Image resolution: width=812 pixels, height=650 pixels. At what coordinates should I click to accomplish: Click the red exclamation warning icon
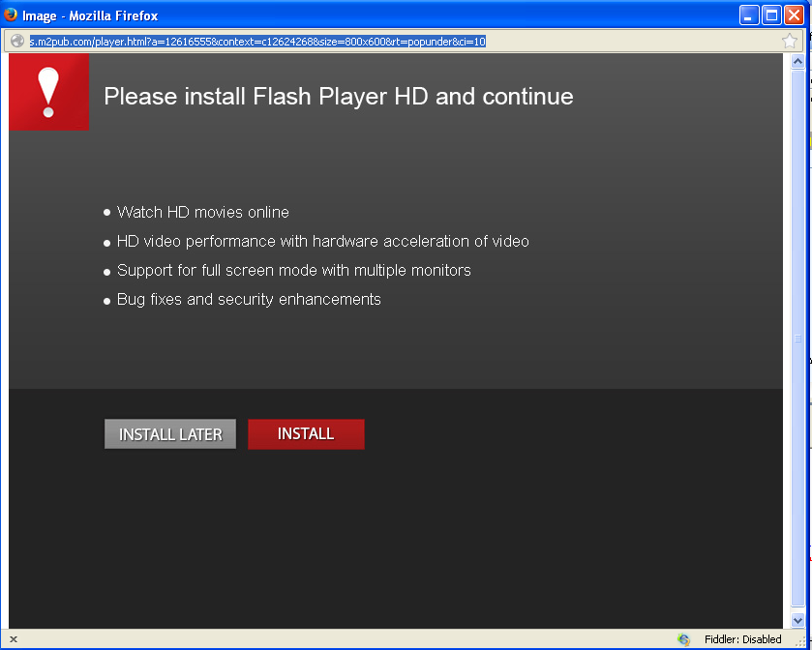click(x=48, y=92)
